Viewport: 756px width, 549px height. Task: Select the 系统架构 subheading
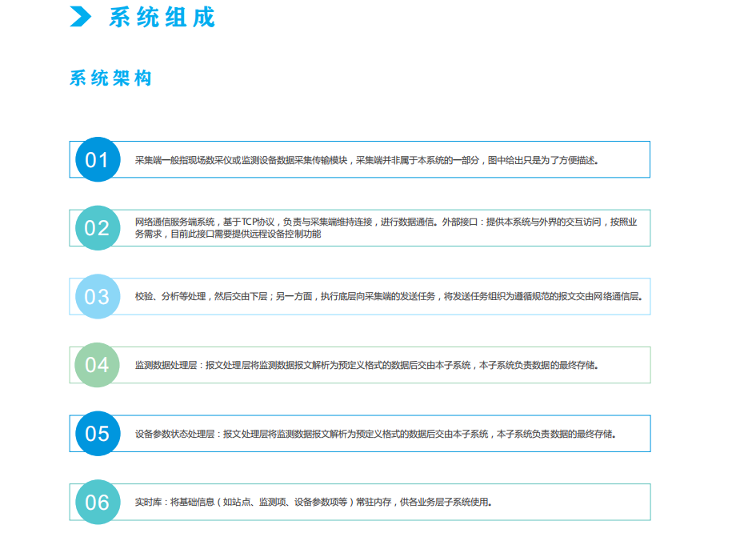tap(111, 78)
